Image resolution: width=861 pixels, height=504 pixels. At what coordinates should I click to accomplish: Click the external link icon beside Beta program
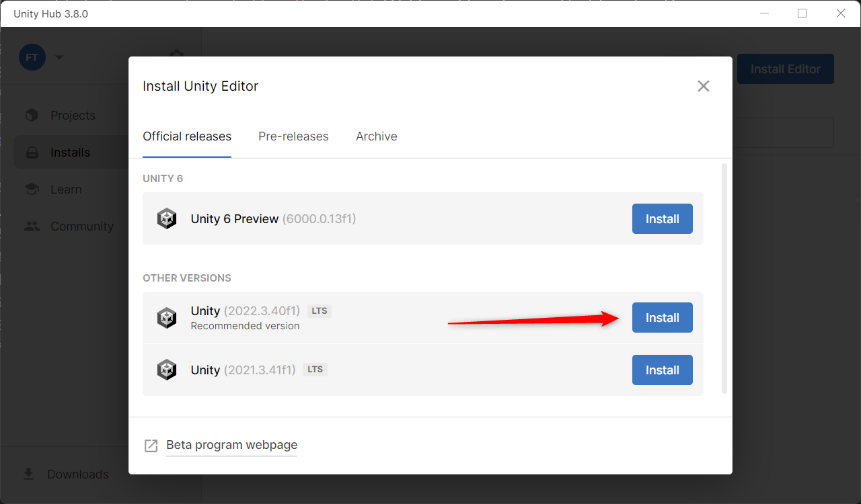click(x=151, y=446)
